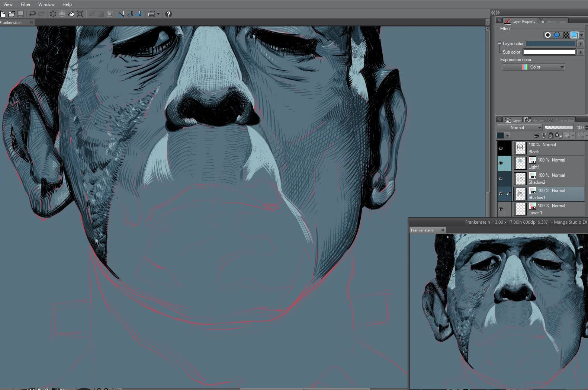Toggle the Layer color effect icon
This screenshot has width=588, height=390.
pyautogui.click(x=575, y=35)
